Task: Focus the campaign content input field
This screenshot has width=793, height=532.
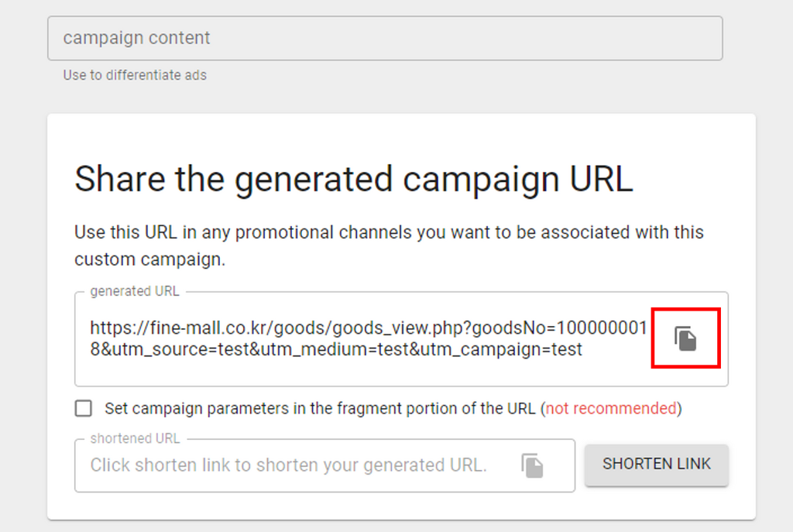Action: click(x=385, y=38)
